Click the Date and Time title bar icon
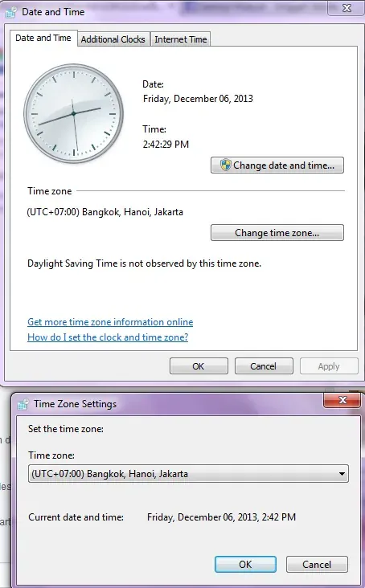365x588 pixels. coord(11,12)
